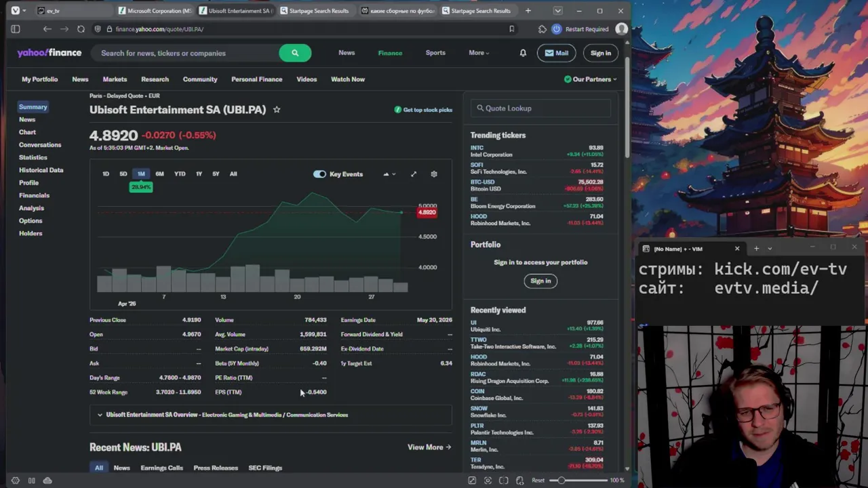Open notifications bell icon
The width and height of the screenshot is (868, 488).
(x=523, y=53)
